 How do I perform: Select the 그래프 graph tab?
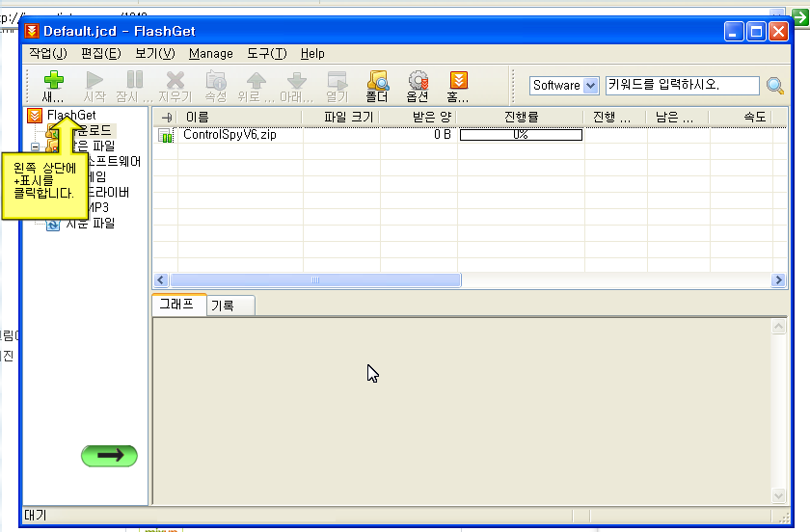(x=176, y=305)
